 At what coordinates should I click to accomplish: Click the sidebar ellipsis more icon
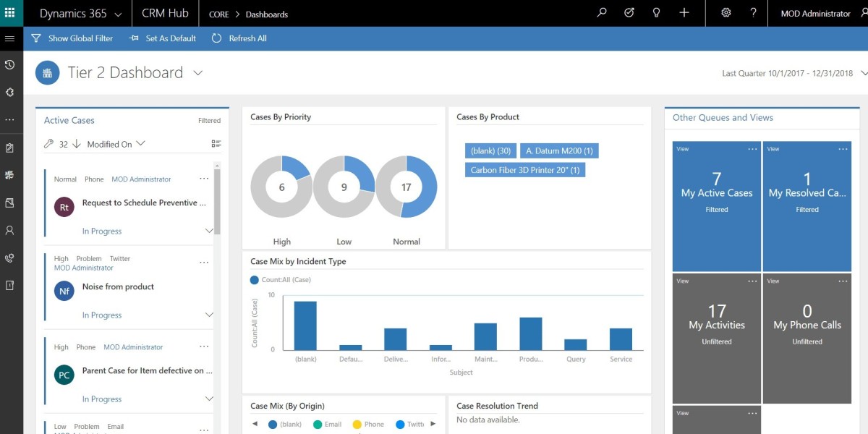point(9,120)
